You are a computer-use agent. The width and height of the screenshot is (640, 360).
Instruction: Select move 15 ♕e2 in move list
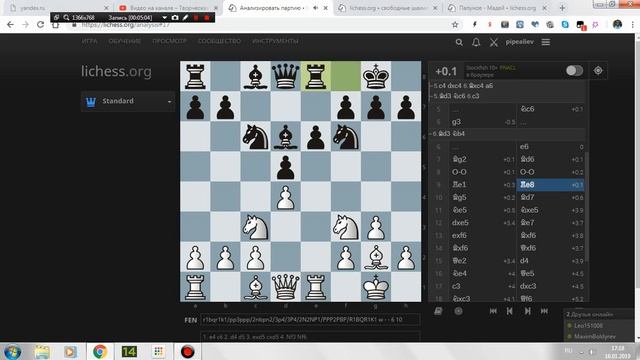[x=482, y=260]
